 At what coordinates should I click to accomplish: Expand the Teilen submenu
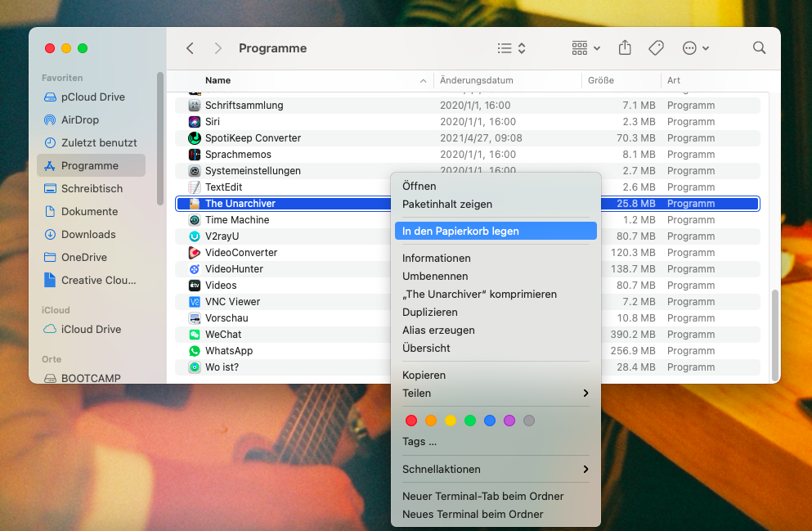pos(496,394)
